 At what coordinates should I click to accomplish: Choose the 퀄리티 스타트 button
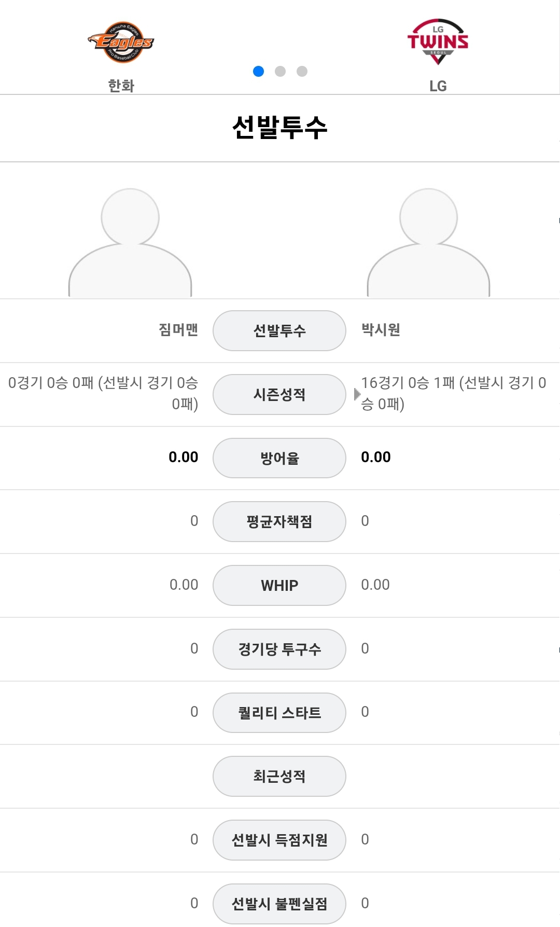pos(279,713)
